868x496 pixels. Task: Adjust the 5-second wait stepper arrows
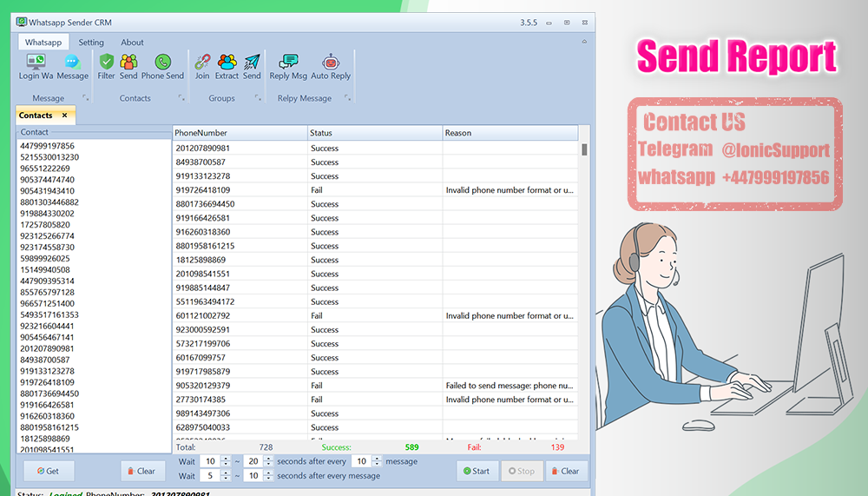[226, 475]
